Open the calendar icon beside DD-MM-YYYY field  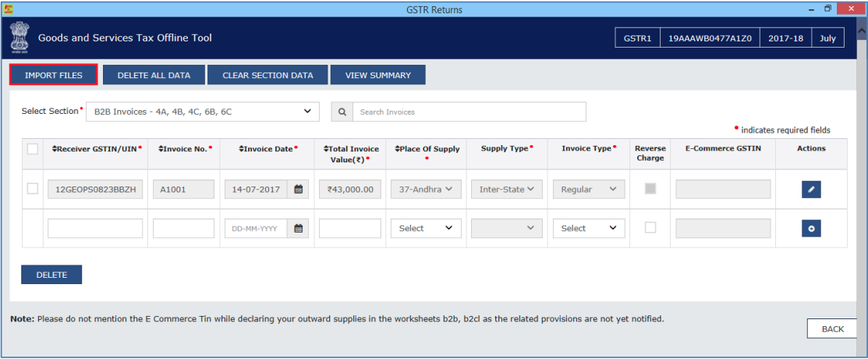(x=298, y=228)
